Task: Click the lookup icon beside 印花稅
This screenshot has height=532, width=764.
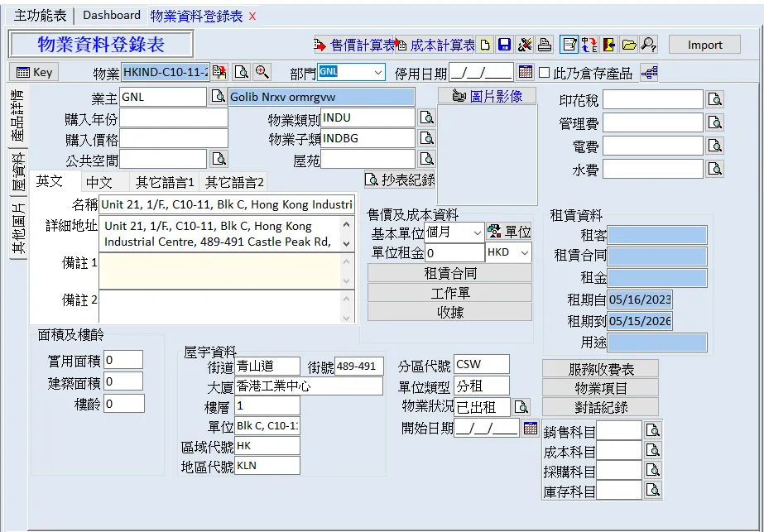Action: point(715,100)
